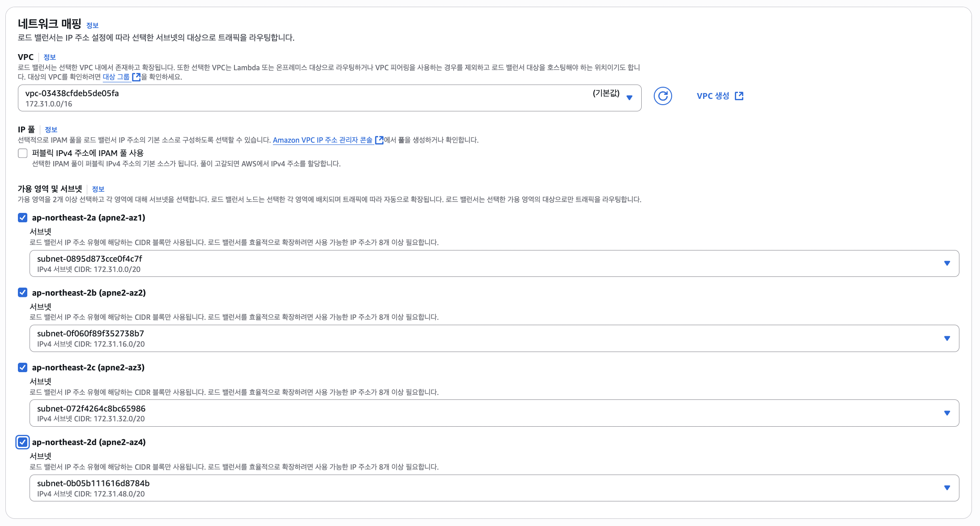Toggle the ap-northeast-2c zone checkbox
The height and width of the screenshot is (526, 980).
point(23,368)
